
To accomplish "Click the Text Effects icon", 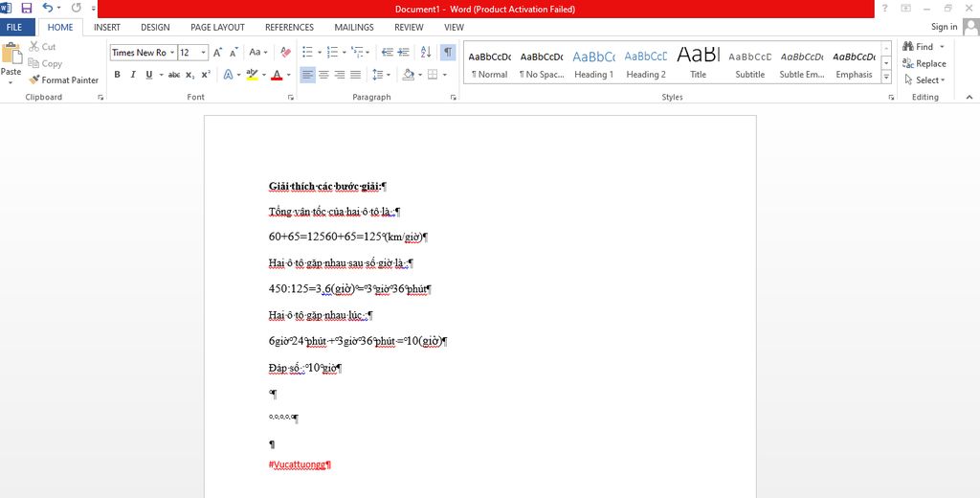I will click(228, 75).
